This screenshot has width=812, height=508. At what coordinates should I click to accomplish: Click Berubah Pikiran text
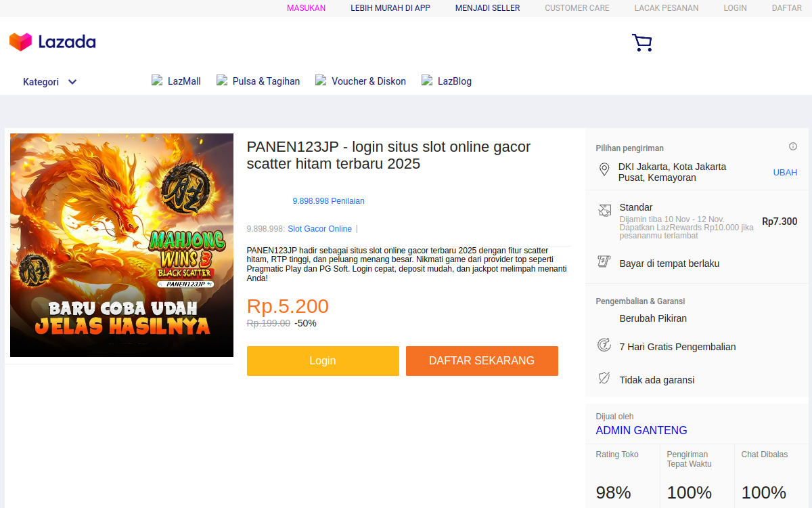click(x=653, y=318)
